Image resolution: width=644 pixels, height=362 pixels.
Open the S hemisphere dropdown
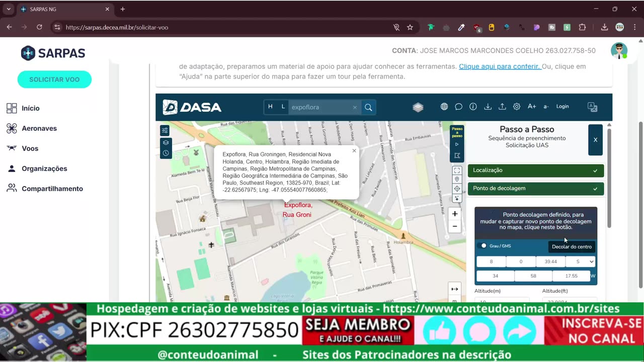[x=581, y=261]
